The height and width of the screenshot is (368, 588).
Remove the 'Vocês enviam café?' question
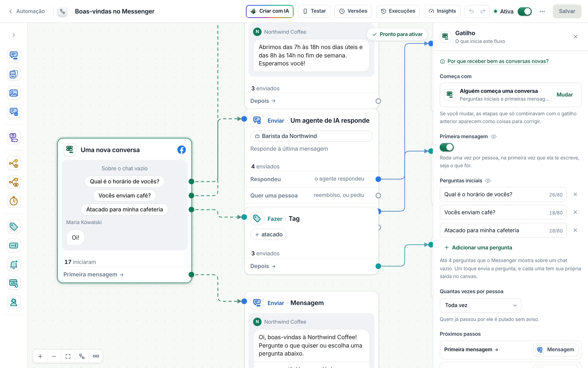[x=575, y=212]
